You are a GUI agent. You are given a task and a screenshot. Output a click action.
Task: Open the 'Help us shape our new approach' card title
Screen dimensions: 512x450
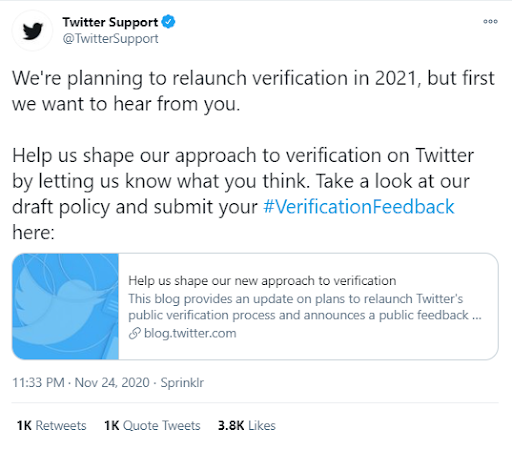pyautogui.click(x=262, y=281)
